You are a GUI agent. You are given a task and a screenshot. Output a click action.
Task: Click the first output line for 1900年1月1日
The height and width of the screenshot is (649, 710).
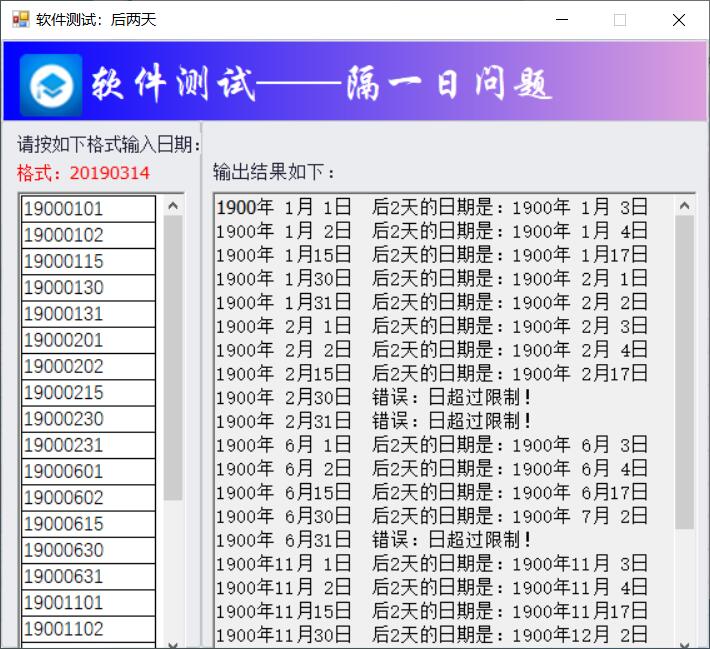pyautogui.click(x=432, y=208)
